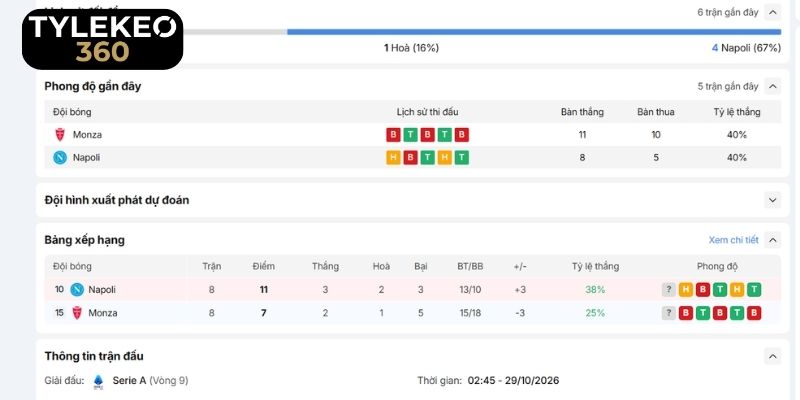
Task: Click last green T badge in Napoli standings row
Action: (x=754, y=290)
